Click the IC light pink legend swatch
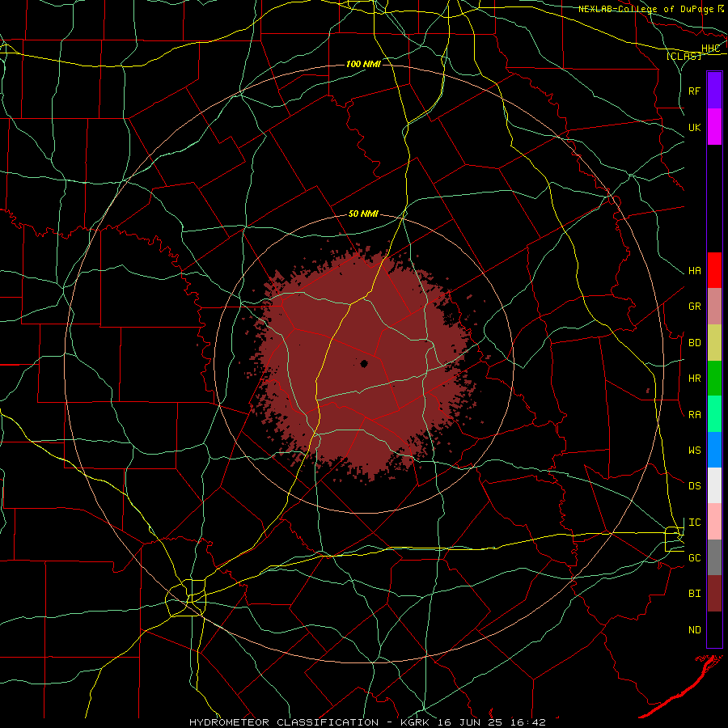728x728 pixels. click(x=714, y=522)
